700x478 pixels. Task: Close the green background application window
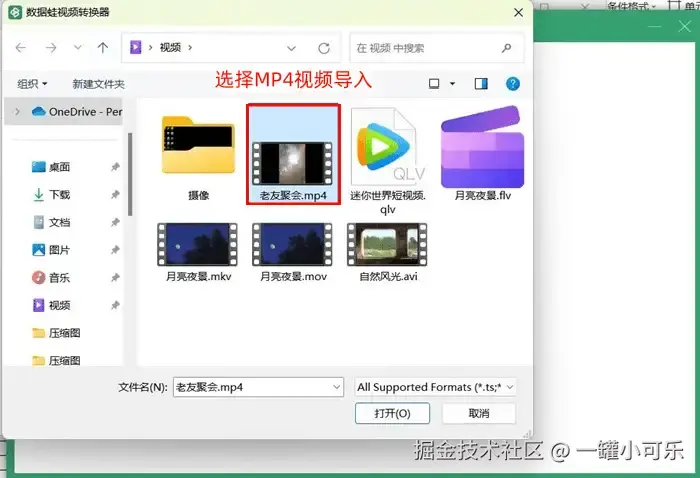[x=685, y=26]
